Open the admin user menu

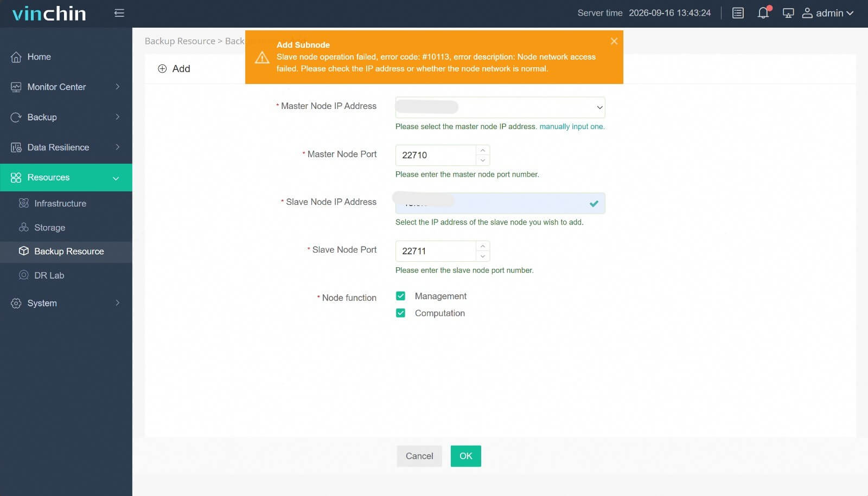pos(828,13)
